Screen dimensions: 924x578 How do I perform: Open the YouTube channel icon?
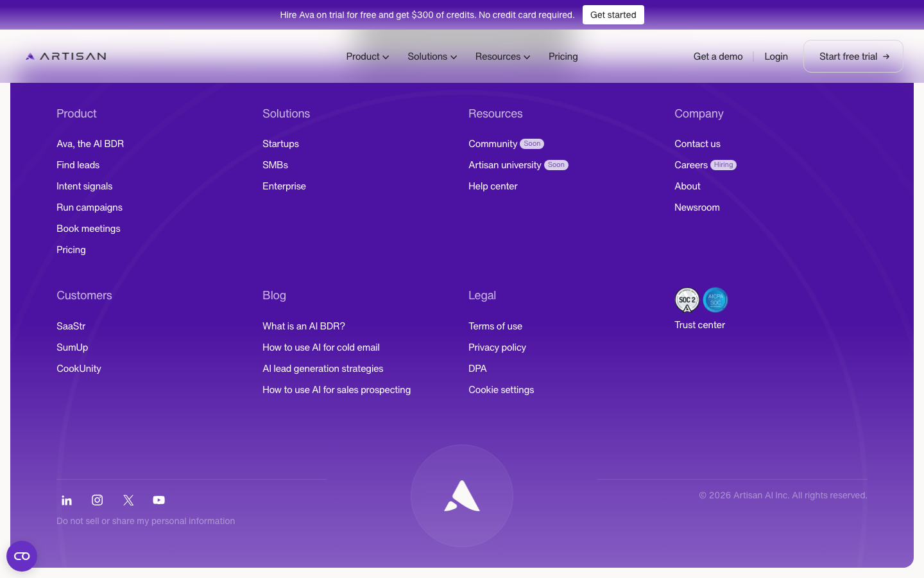coord(159,500)
